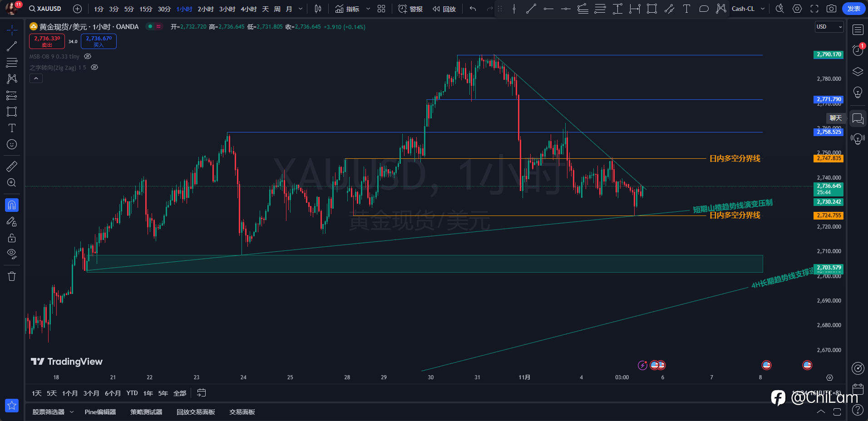Select the trend line drawing tool
Viewport: 868px width, 421px height.
pyautogui.click(x=12, y=46)
